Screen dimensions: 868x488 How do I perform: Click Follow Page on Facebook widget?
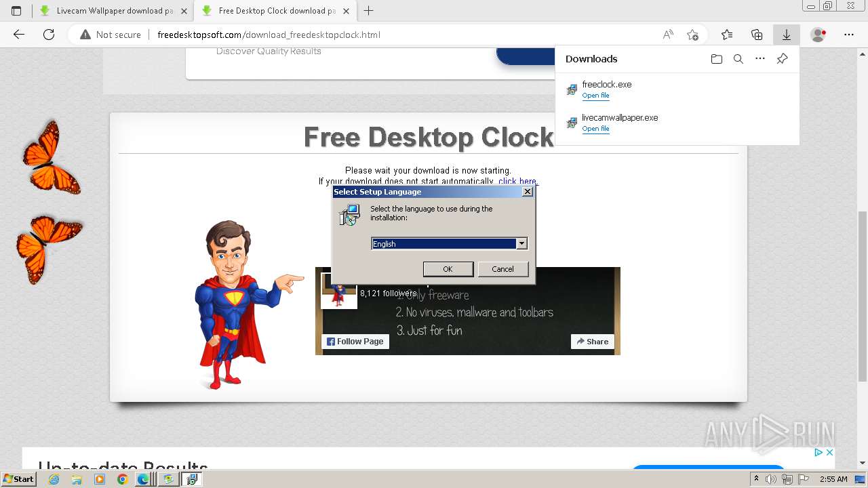[x=355, y=342]
